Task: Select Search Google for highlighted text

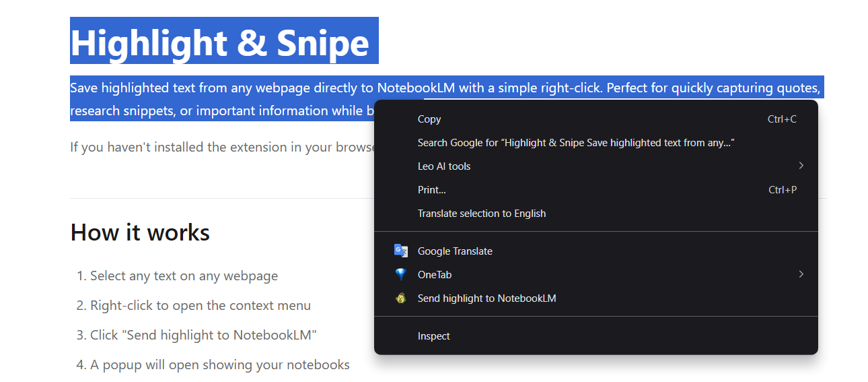Action: [596, 143]
